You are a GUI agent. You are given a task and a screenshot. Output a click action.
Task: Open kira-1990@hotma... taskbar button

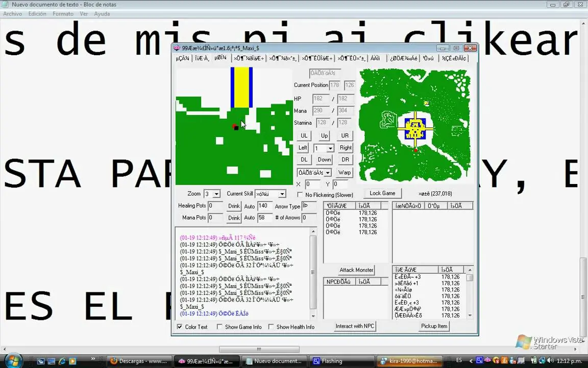pos(409,361)
